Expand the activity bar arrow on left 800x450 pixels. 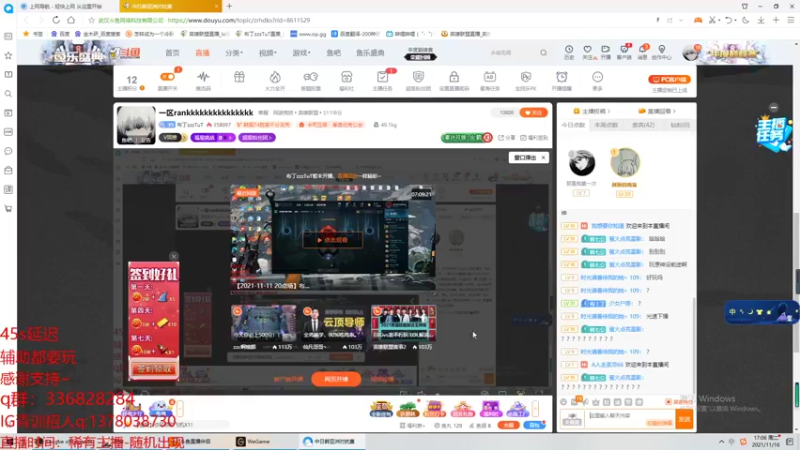click(180, 409)
